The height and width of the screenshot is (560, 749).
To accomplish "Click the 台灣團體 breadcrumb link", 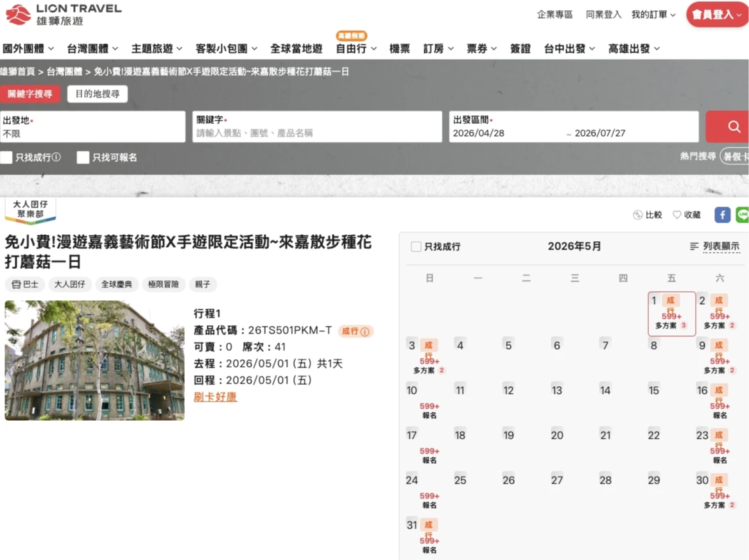I will pyautogui.click(x=64, y=72).
